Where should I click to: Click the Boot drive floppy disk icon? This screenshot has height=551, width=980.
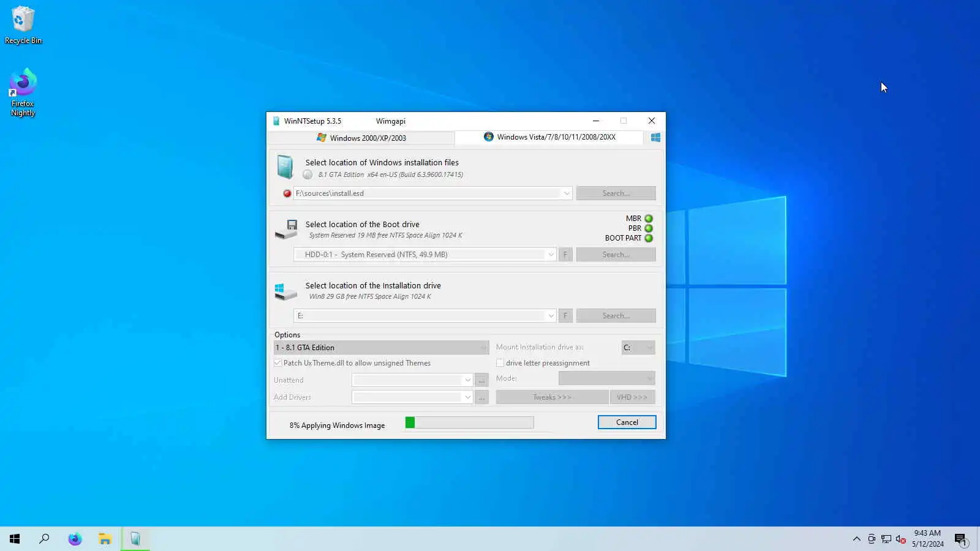point(286,230)
